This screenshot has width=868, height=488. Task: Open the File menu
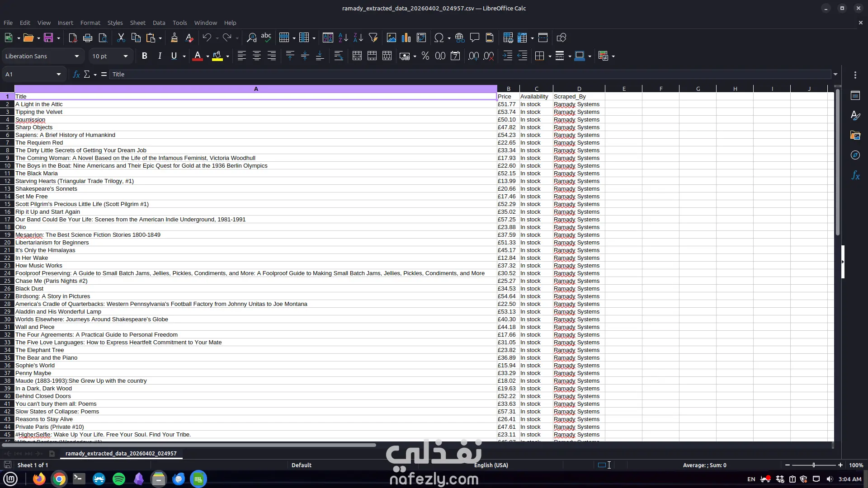coord(8,23)
